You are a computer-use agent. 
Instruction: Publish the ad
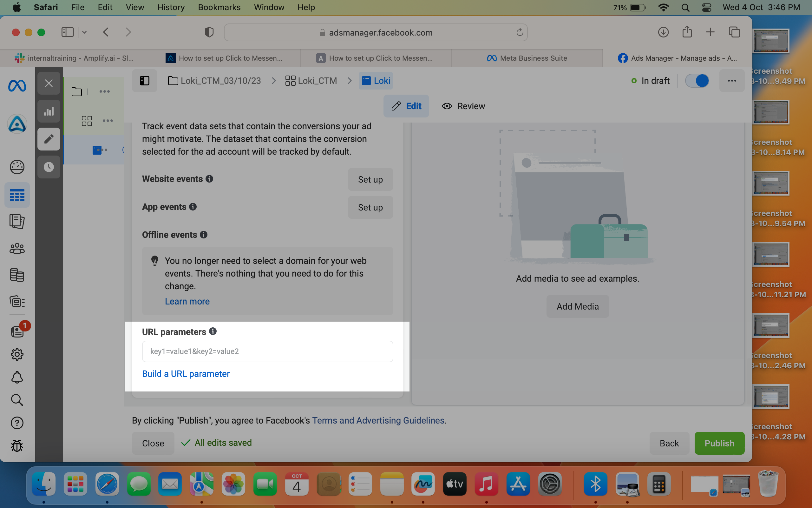coord(719,443)
